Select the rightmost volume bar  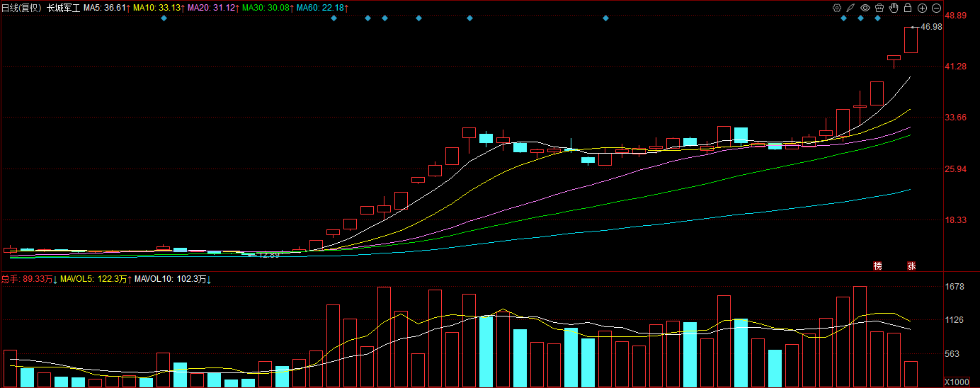pos(911,375)
